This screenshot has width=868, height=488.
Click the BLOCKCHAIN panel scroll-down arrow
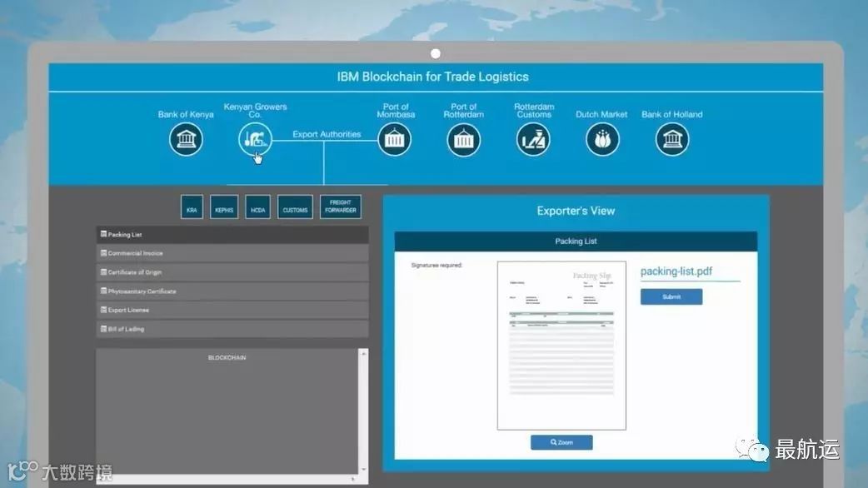tap(364, 469)
